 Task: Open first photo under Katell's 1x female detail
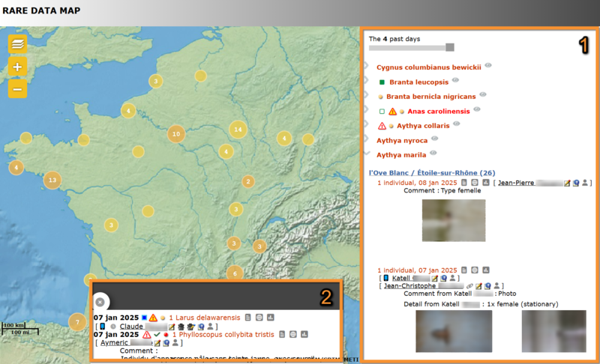(454, 331)
